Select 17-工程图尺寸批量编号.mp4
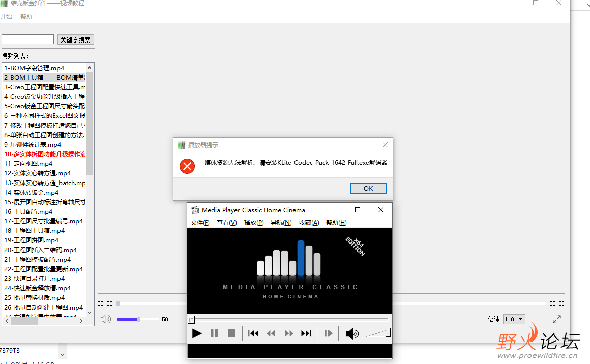Viewport: 590px width, 364px height. tap(44, 221)
